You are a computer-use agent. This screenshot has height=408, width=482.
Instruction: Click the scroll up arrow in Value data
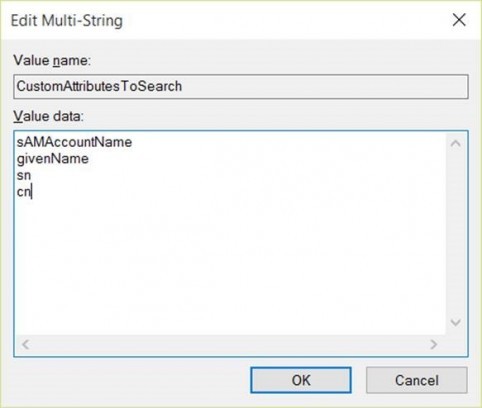point(455,144)
